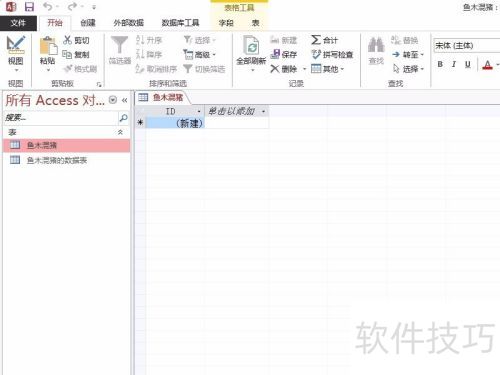Viewport: 500px width, 375px height.
Task: Open the navigation pane category dropdown
Action: [113, 100]
